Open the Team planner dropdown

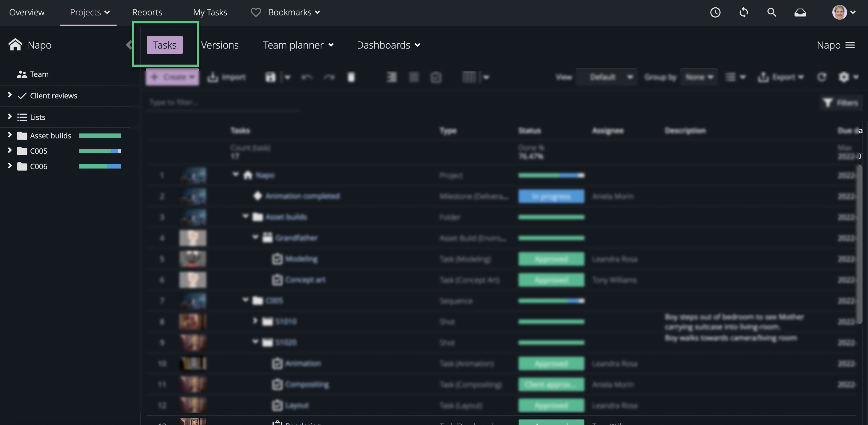point(298,45)
